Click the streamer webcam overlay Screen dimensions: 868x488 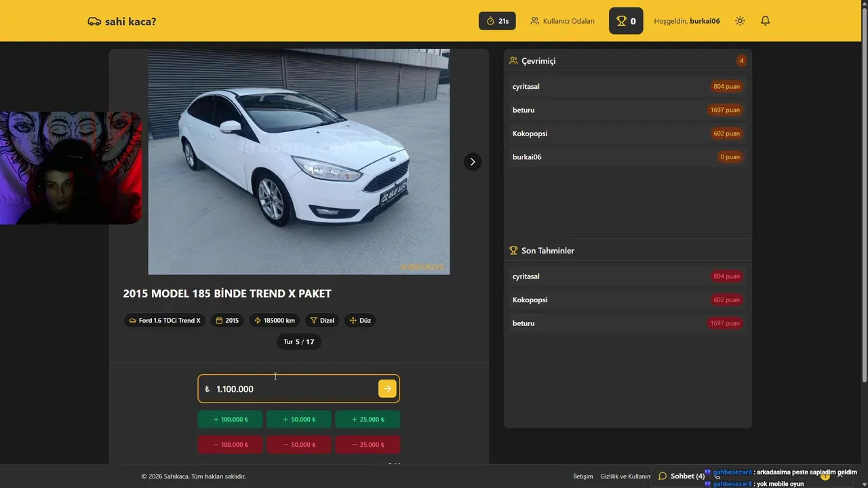[x=71, y=168]
